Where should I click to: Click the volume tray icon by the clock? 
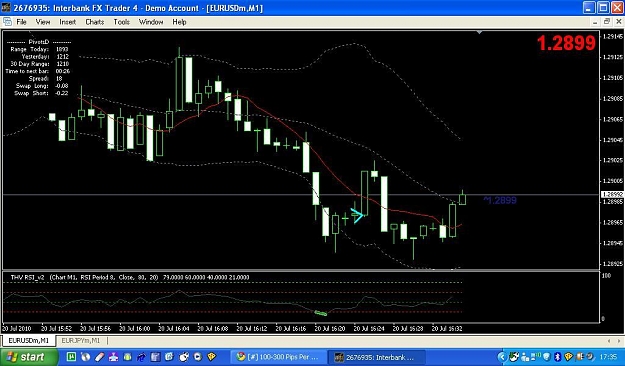[x=590, y=357]
